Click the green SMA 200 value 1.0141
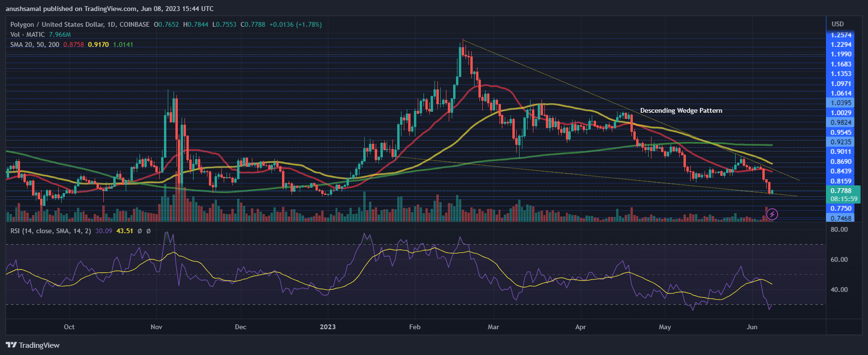This screenshot has height=355, width=868. [123, 44]
